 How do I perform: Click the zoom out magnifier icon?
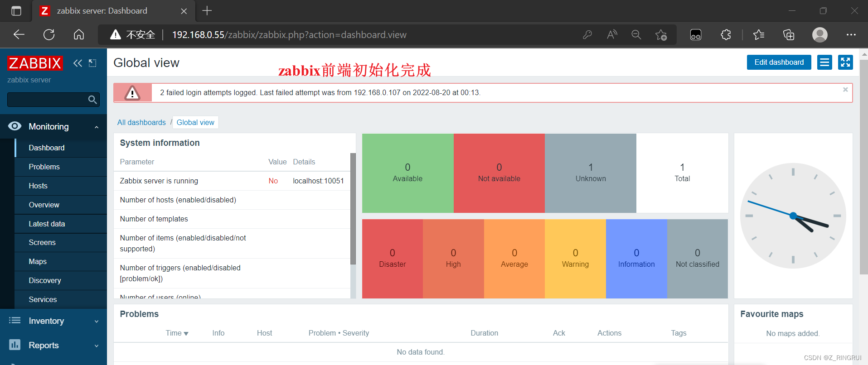coord(636,34)
